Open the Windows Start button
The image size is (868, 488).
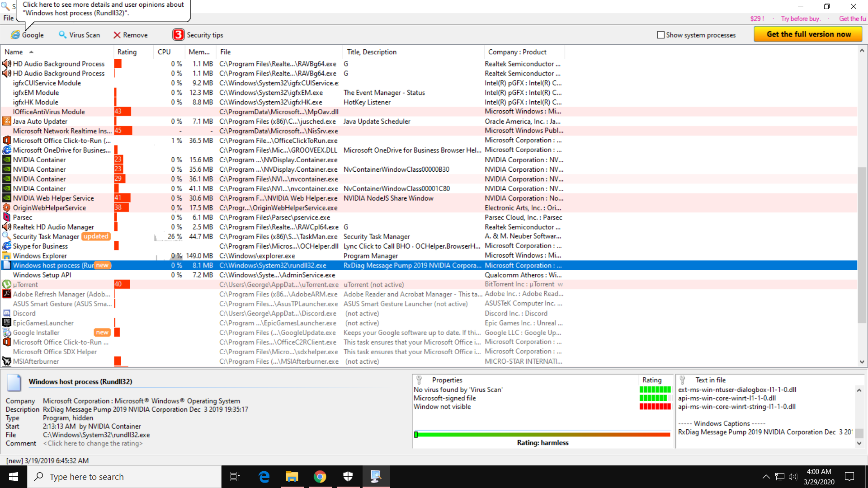pyautogui.click(x=14, y=477)
